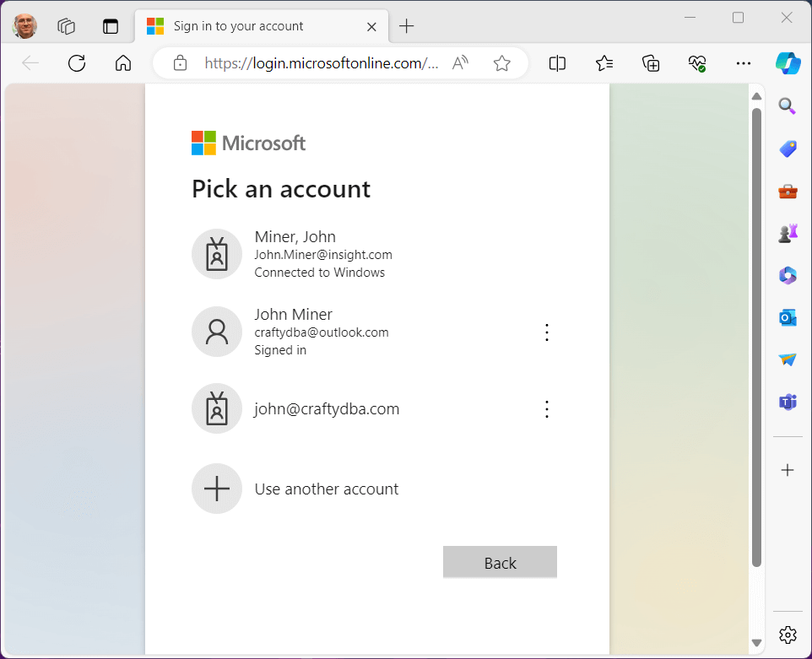Open options menu for craftydba@outlook.com account
This screenshot has height=659, width=812.
pyautogui.click(x=547, y=332)
